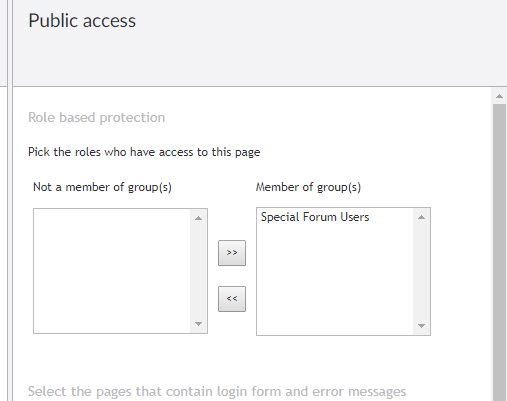Click up arrow of 'Not a member' list scrollbar
507x401 pixels.
coord(198,218)
